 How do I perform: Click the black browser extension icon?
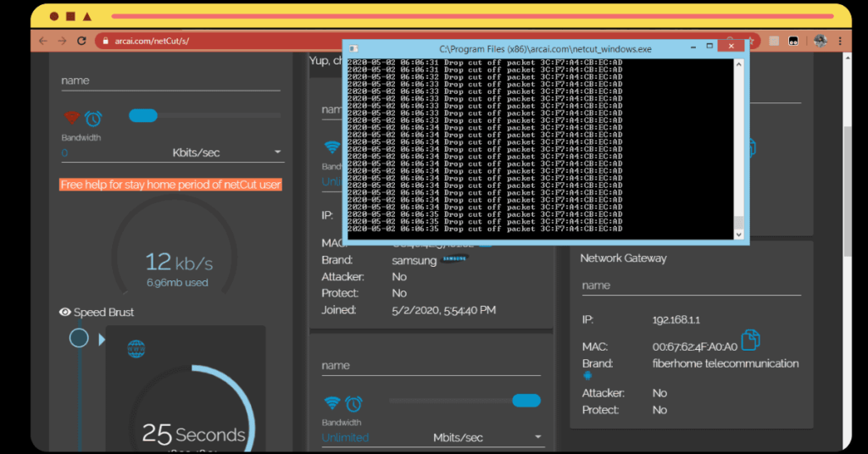[x=793, y=41]
